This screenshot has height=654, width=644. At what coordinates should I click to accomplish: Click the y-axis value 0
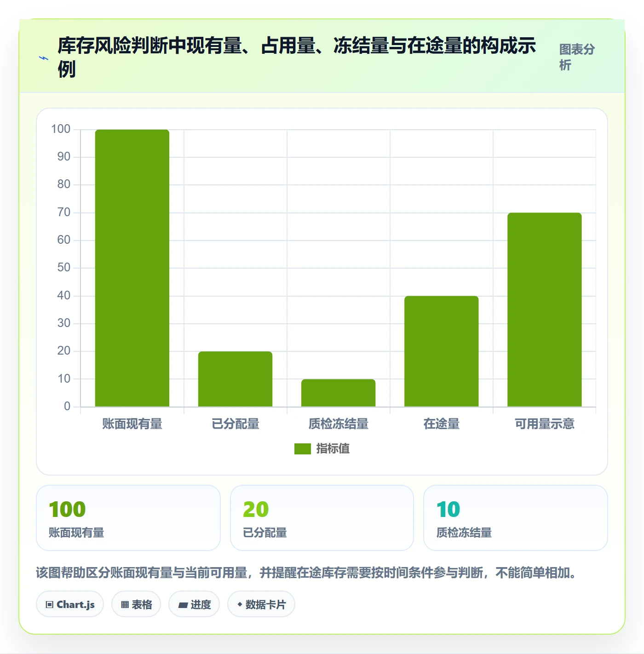pos(67,407)
